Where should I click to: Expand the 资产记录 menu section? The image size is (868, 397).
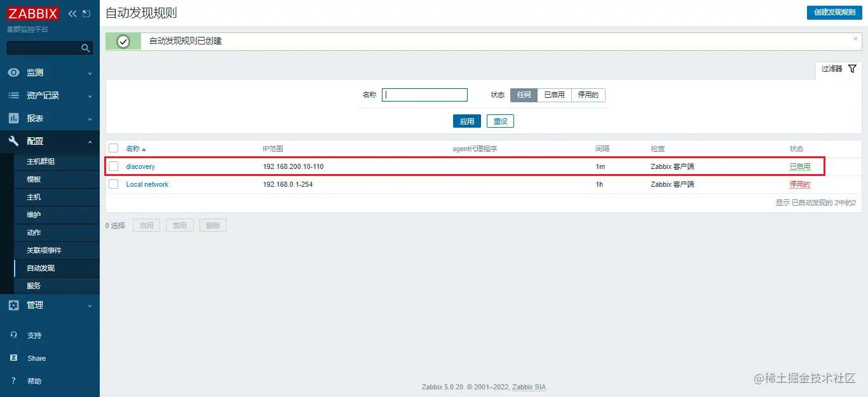pos(90,96)
